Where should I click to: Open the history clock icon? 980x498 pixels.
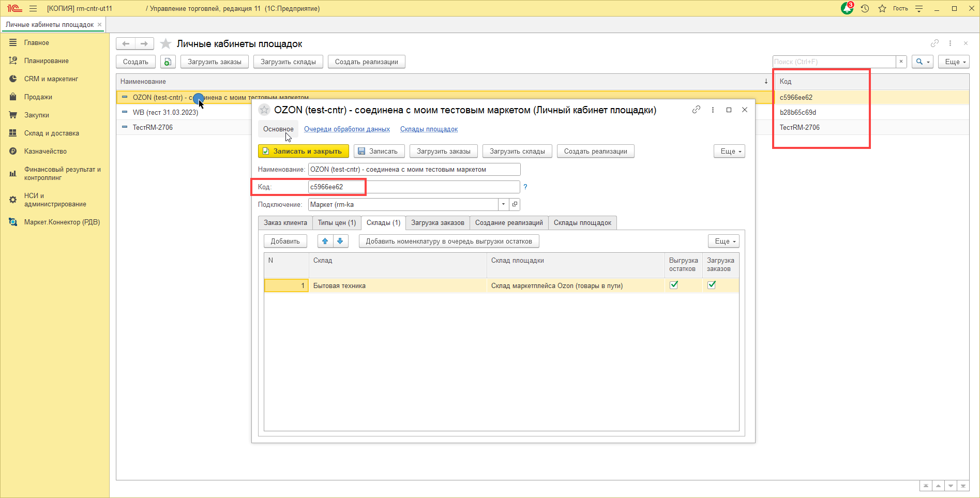click(865, 9)
